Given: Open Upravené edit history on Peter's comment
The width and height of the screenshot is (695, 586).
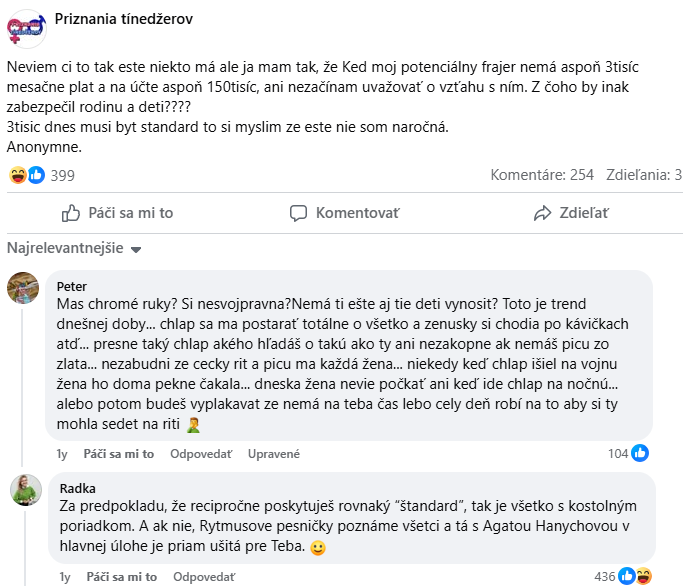Looking at the screenshot, I should pos(273,454).
